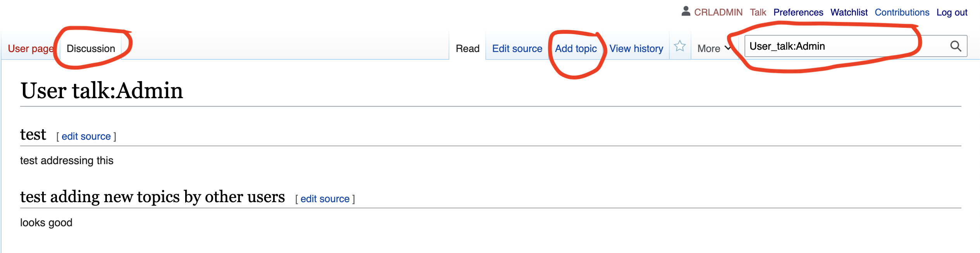Click the CRLADMIN username link
Viewport: 980px width, 253px height.
718,12
